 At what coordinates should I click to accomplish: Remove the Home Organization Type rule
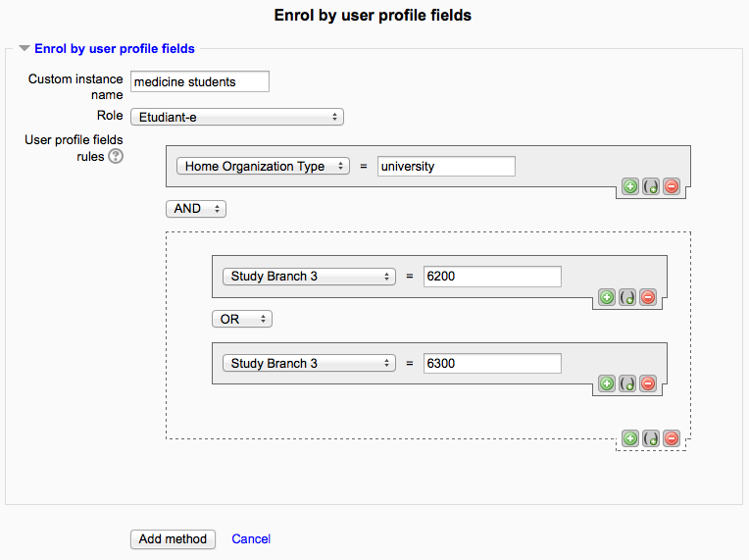(672, 186)
